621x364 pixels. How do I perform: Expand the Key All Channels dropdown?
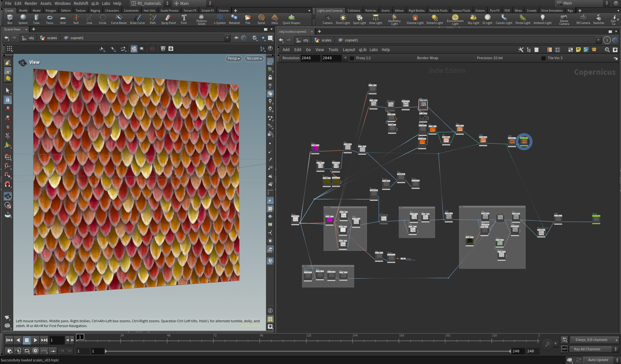tap(594, 349)
